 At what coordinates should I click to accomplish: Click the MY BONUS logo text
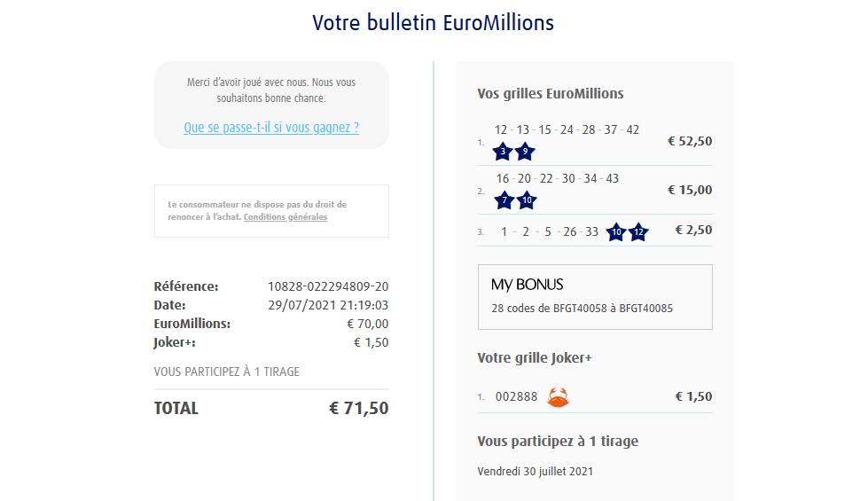(527, 285)
